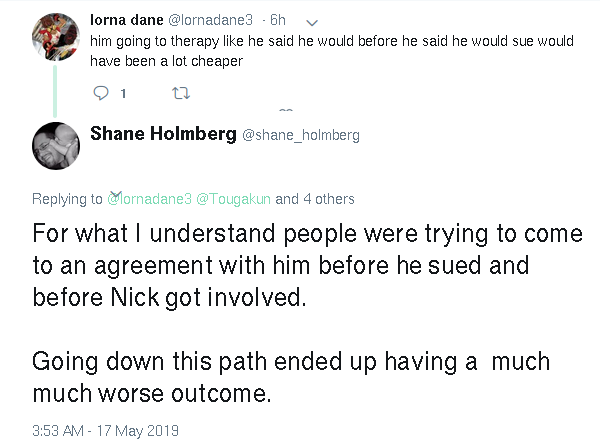Open the 3:53 AM - 17 May 2019 timestamp

click(105, 431)
